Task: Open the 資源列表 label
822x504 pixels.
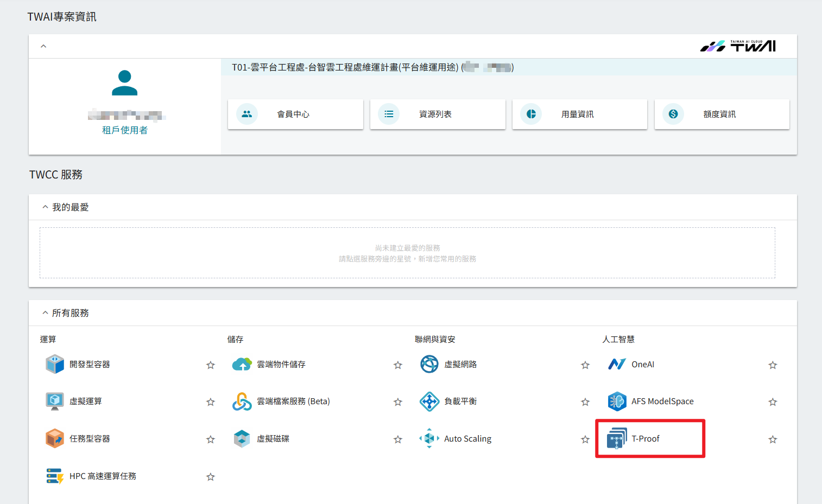Action: pyautogui.click(x=435, y=114)
